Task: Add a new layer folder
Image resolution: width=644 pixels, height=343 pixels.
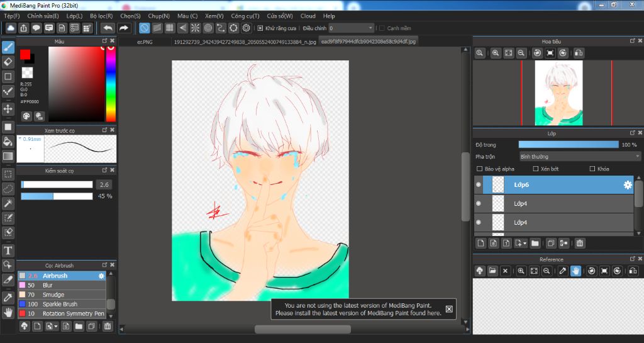Action: (535, 243)
